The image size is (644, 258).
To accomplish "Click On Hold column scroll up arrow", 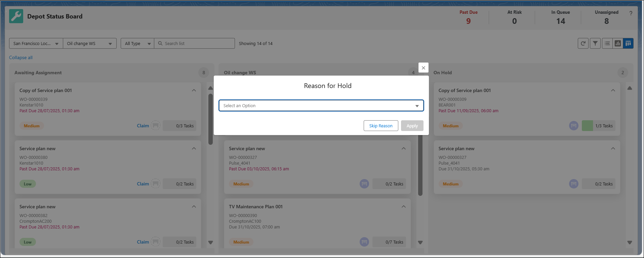I will click(630, 88).
